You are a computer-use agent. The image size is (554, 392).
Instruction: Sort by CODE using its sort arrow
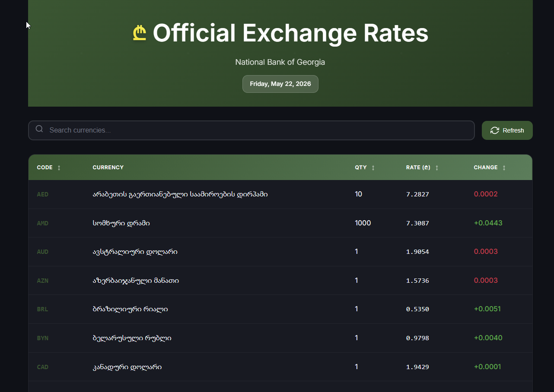click(59, 168)
